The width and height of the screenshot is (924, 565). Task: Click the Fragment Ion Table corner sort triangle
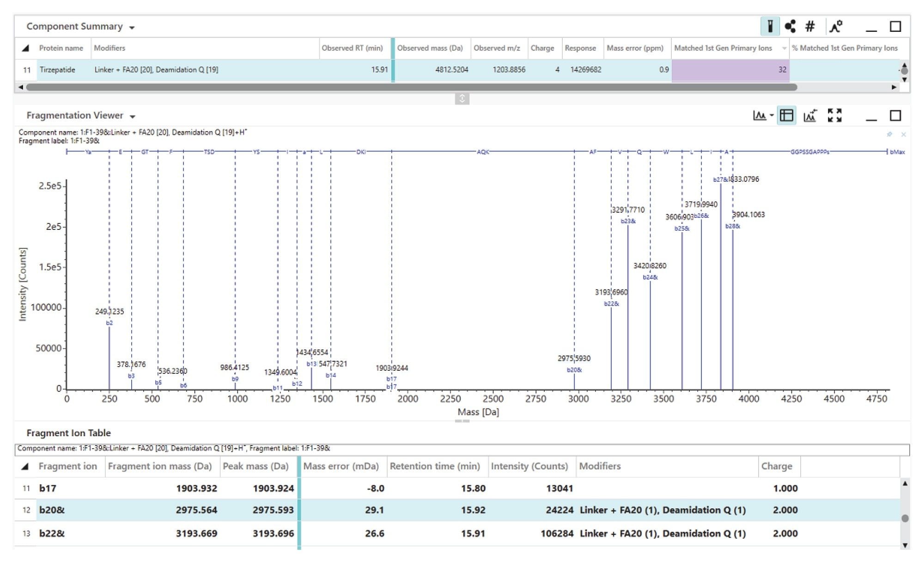tap(25, 467)
